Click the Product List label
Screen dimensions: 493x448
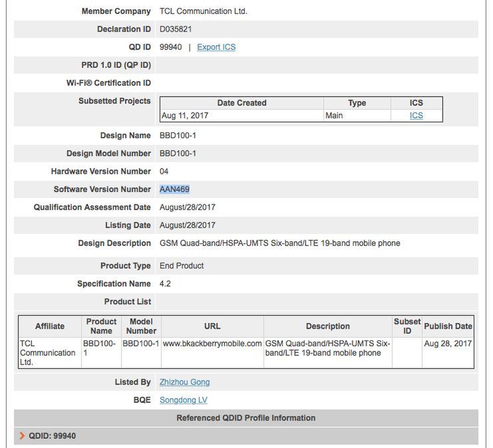[128, 302]
